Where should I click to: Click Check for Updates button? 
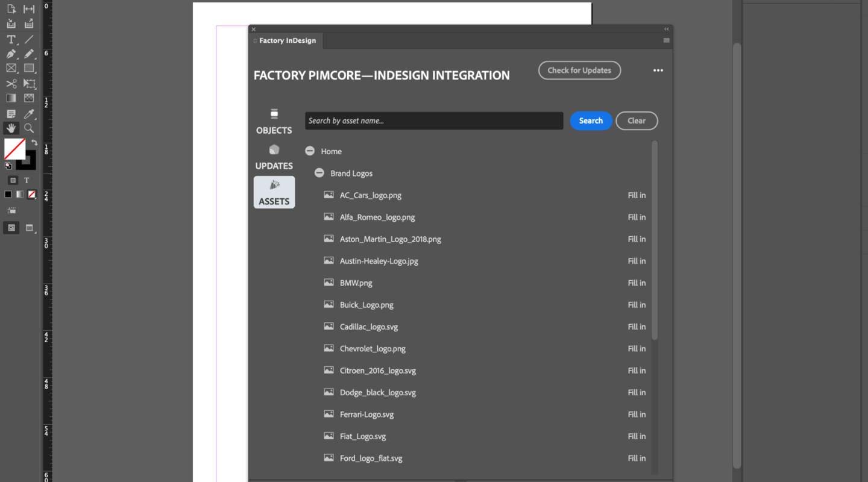tap(580, 70)
